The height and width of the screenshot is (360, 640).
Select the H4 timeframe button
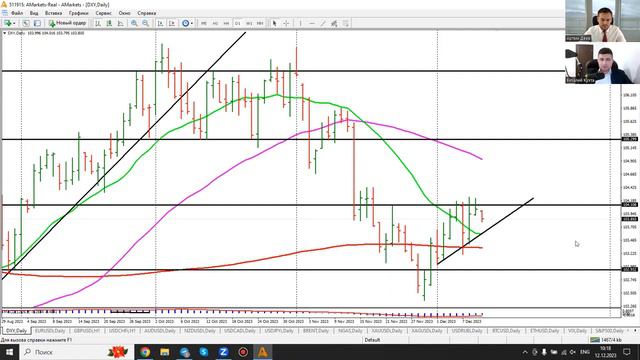click(x=226, y=23)
